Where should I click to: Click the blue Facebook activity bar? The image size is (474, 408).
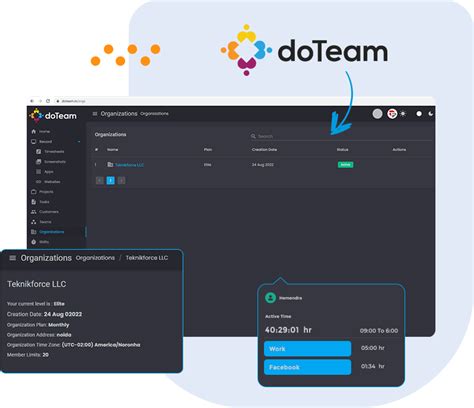(307, 367)
